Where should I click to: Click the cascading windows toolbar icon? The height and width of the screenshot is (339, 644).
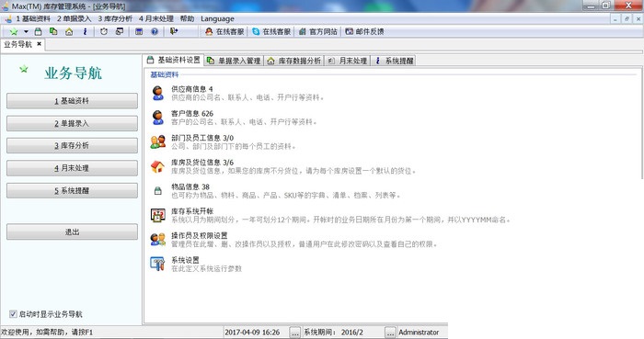coord(120,31)
